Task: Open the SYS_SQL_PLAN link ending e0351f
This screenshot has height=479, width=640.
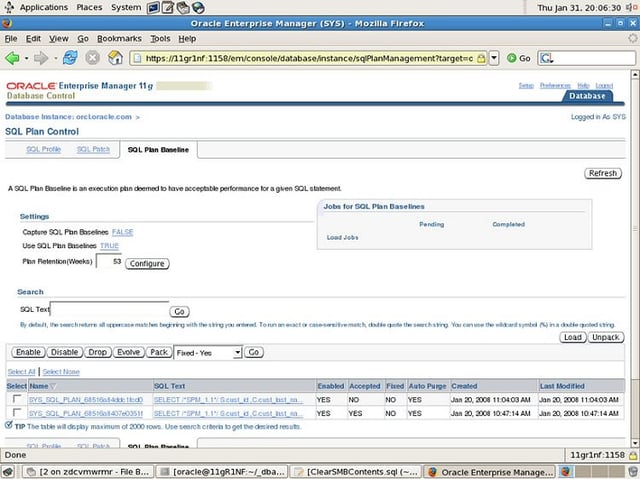Action: pyautogui.click(x=86, y=413)
